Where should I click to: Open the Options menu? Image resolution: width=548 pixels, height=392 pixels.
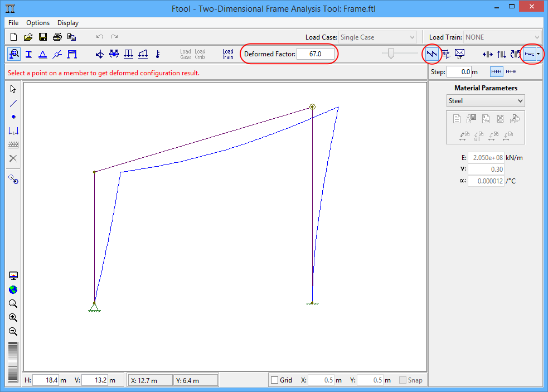point(38,23)
